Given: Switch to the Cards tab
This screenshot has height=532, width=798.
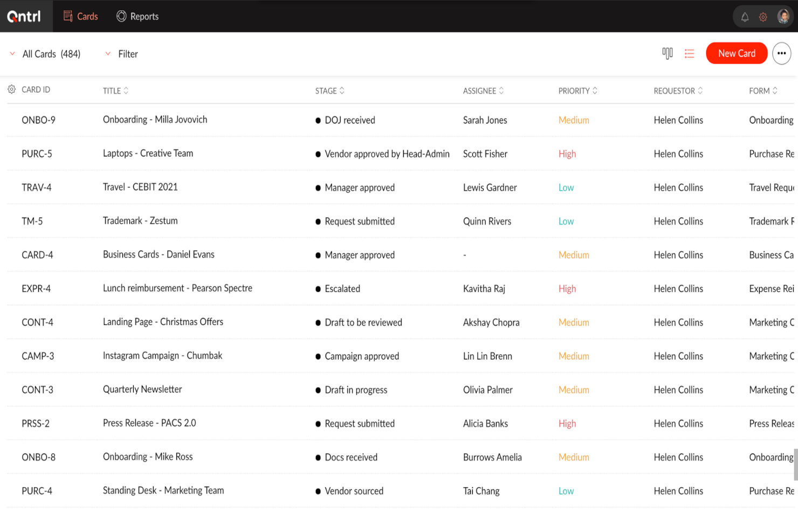Looking at the screenshot, I should [80, 16].
